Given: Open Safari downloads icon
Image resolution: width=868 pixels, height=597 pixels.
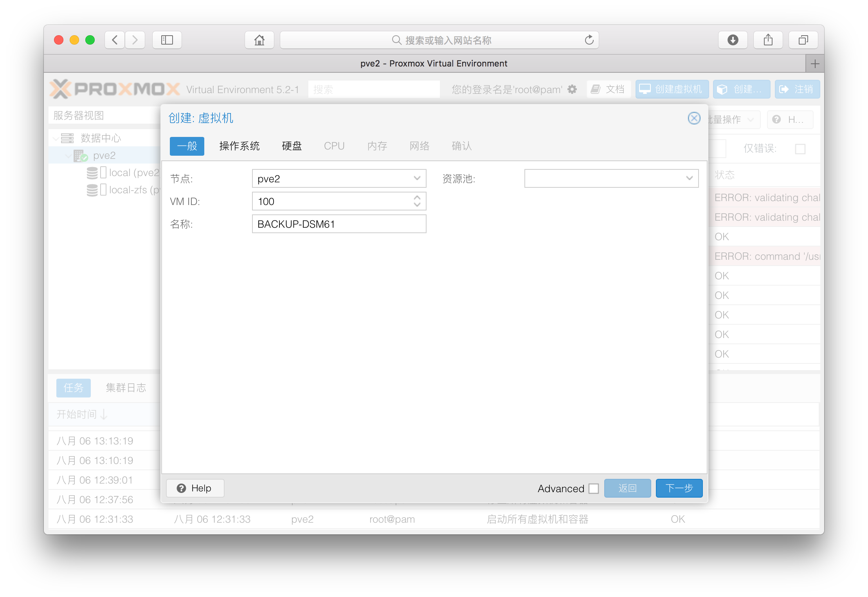Looking at the screenshot, I should (733, 40).
